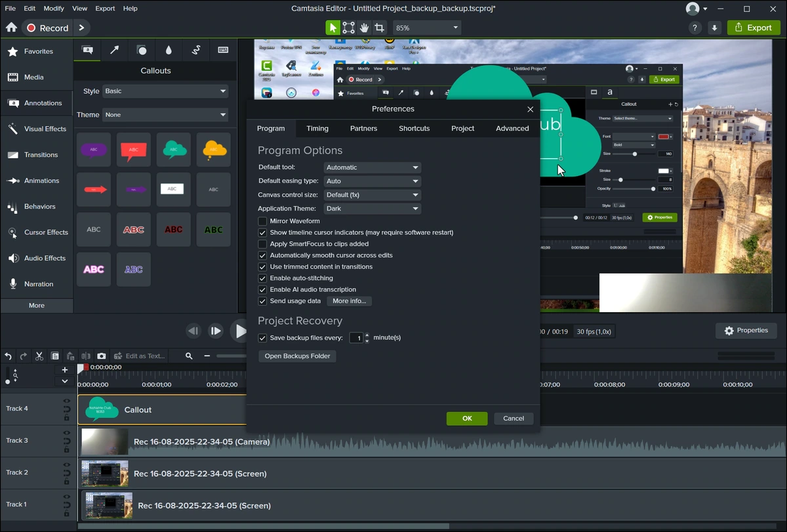Click backup minutes input field
This screenshot has height=532, width=787.
(x=356, y=338)
